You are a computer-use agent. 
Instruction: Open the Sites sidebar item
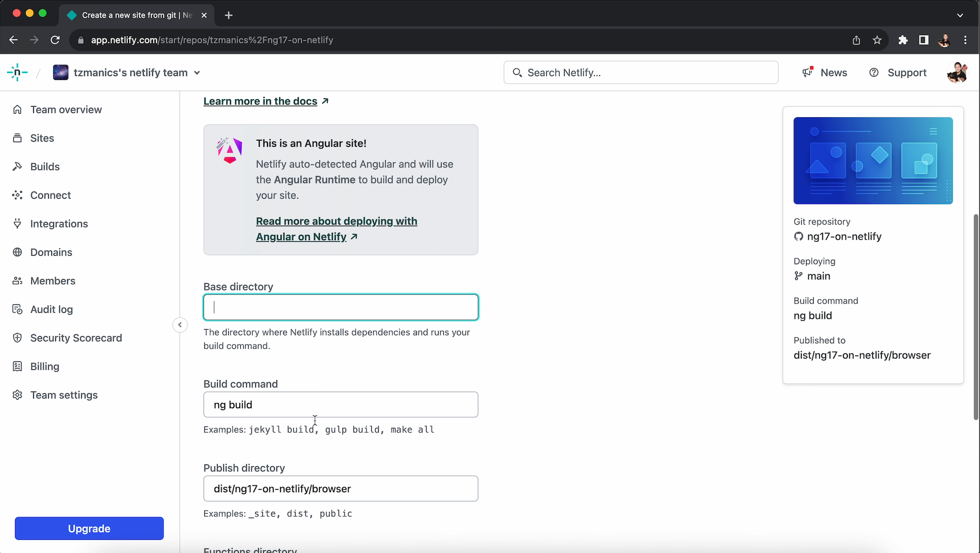click(x=42, y=138)
